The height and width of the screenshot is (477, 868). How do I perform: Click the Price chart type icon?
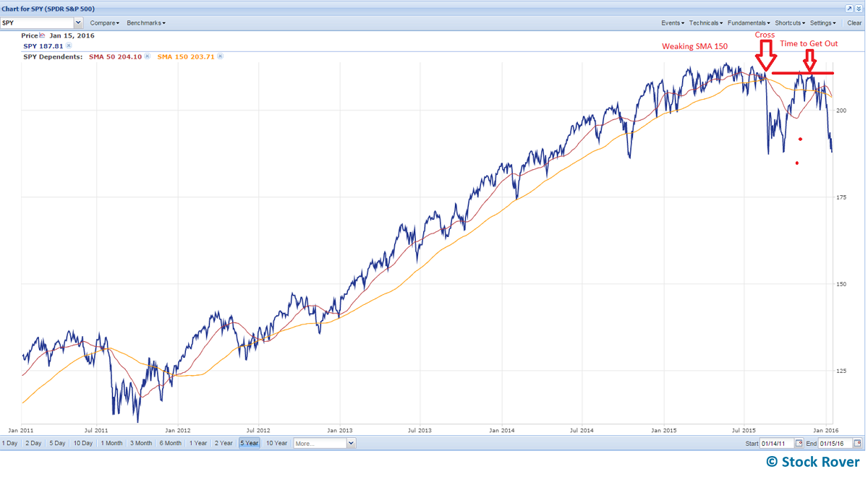click(42, 35)
